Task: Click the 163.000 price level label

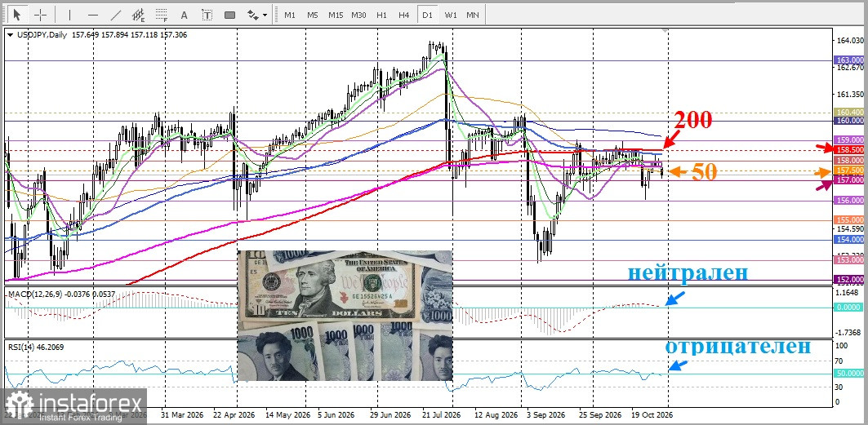Action: pyautogui.click(x=849, y=60)
